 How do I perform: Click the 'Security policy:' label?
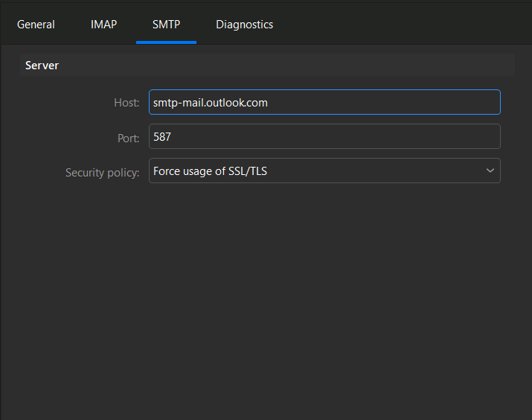click(102, 173)
